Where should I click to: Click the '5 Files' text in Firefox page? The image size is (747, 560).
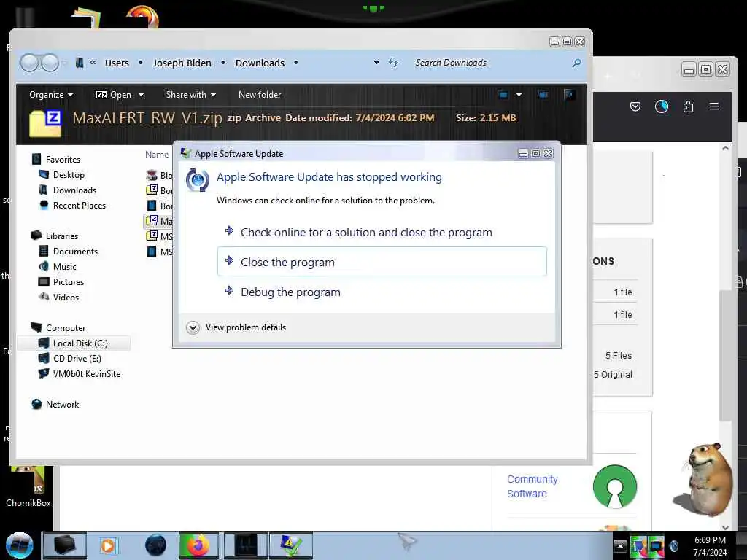(x=619, y=356)
